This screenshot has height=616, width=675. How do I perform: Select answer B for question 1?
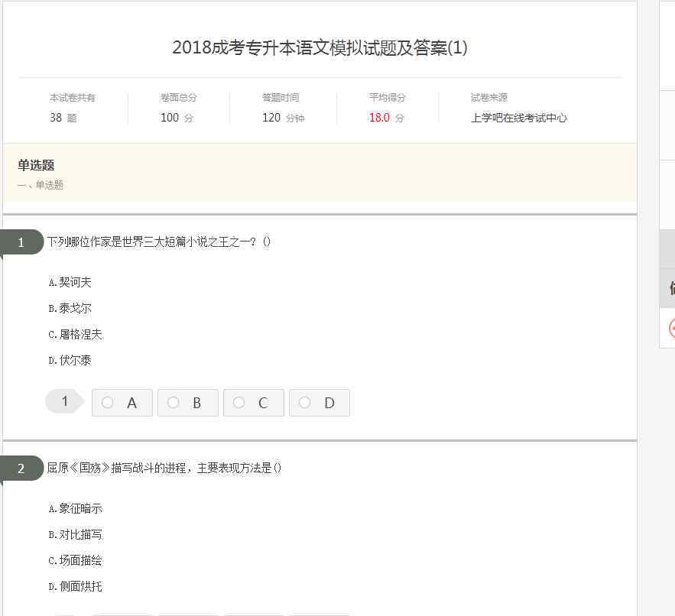point(188,403)
